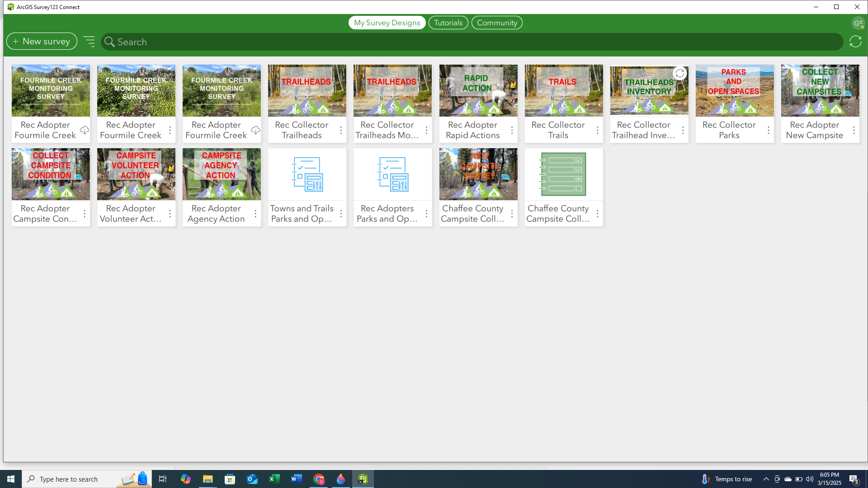
Task: Switch to the Community tab
Action: point(497,23)
